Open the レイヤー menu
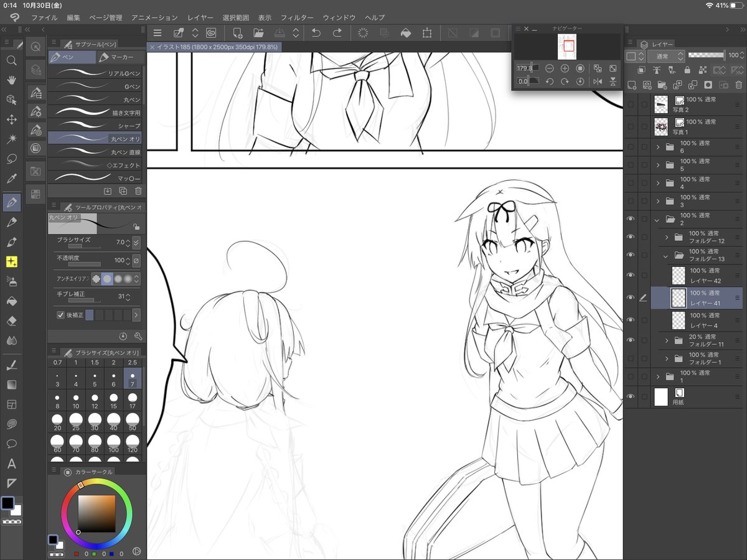Screen dimensions: 747x560 (x=200, y=17)
